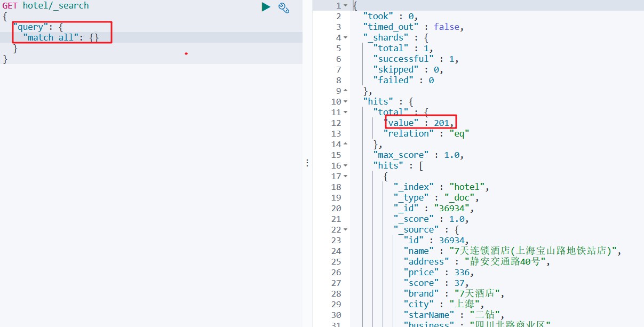This screenshot has height=327, width=644.
Task: Click the "took" : 0 line
Action: coord(391,16)
